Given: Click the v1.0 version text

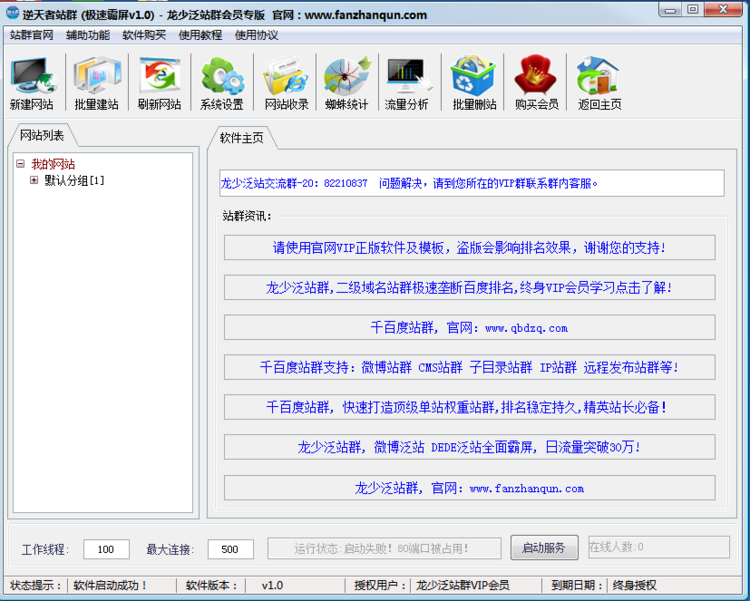Looking at the screenshot, I should click(x=272, y=585).
